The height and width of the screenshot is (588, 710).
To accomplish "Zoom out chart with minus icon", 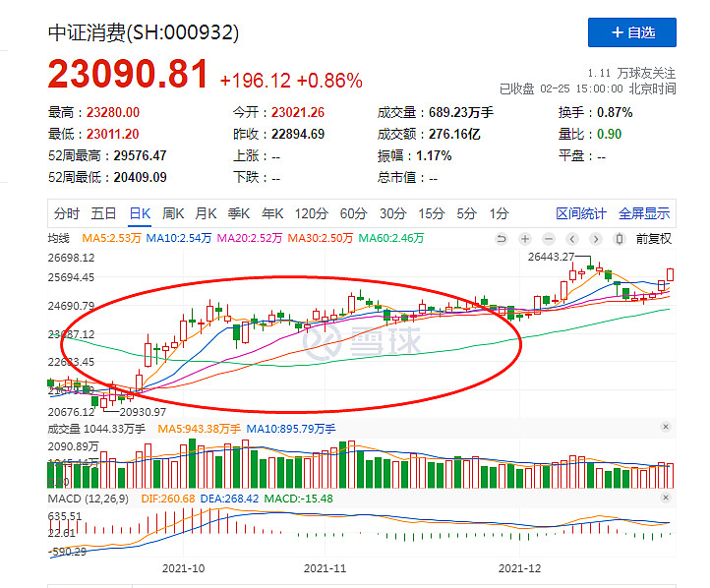I will [x=549, y=239].
